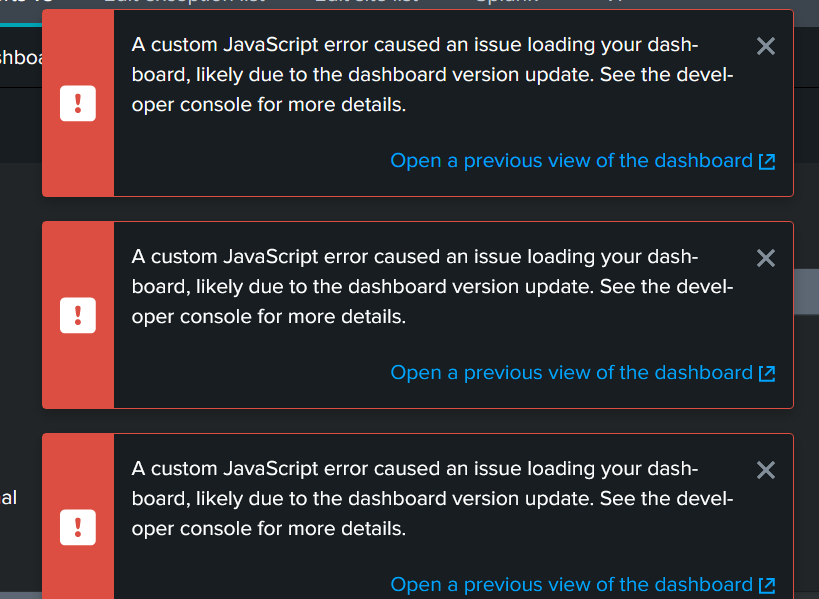Open previous dashboard view from third notification
The image size is (819, 599).
[x=570, y=585]
